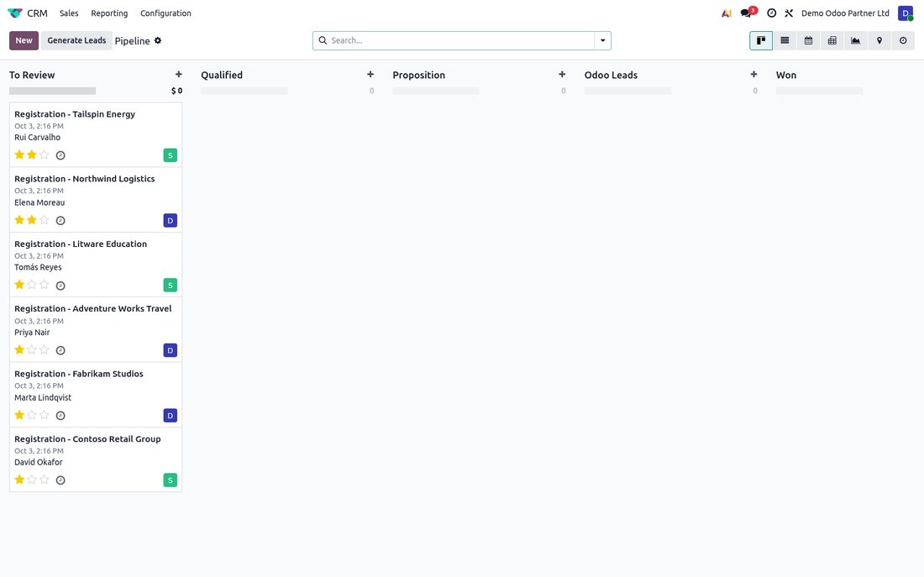Toggle first priority star on Contoso Retail Group
This screenshot has width=924, height=577.
tap(19, 480)
